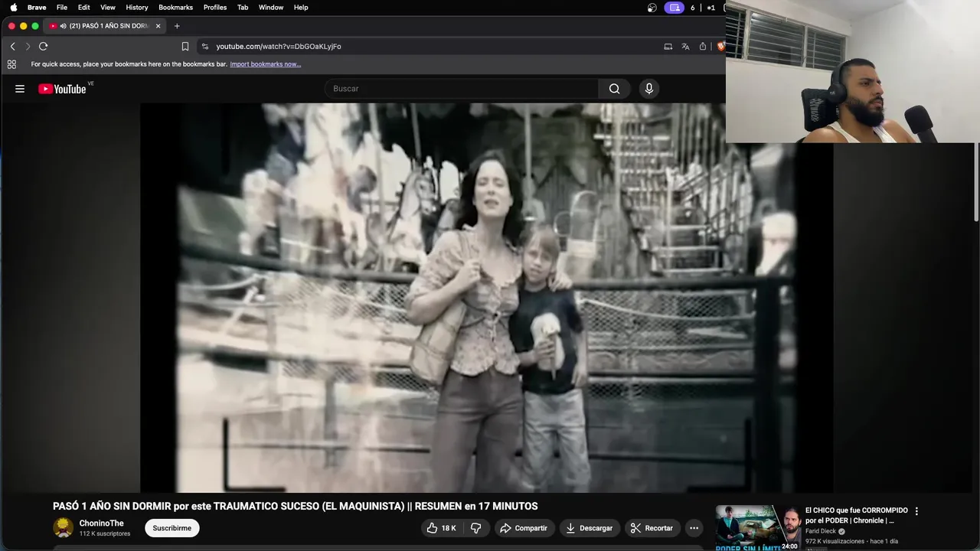980x551 pixels.
Task: Open a new browser tab
Action: pyautogui.click(x=177, y=26)
